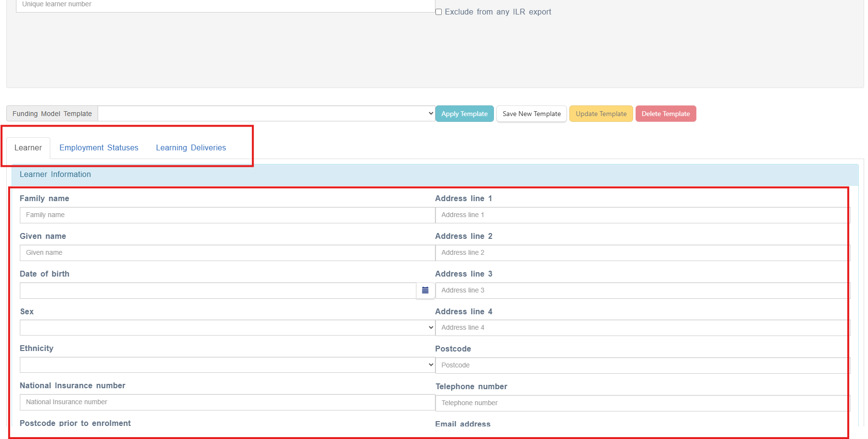868x439 pixels.
Task: Click the Postcode prior to enrolment label
Action: tap(75, 424)
